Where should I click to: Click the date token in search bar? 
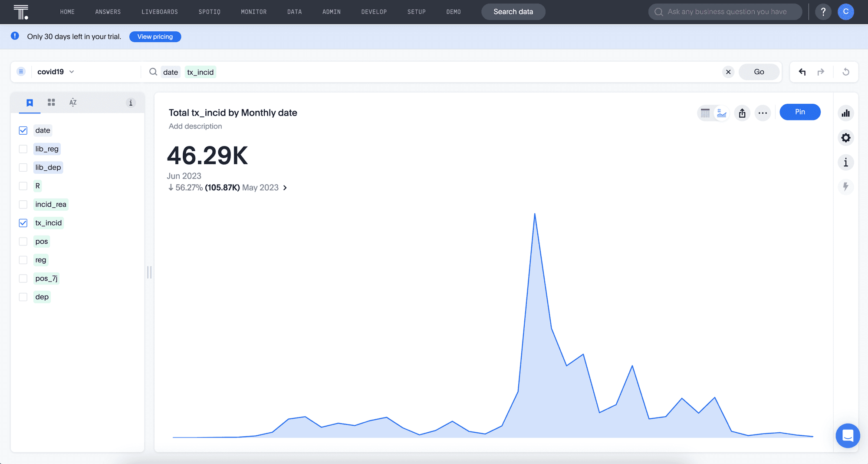[171, 72]
